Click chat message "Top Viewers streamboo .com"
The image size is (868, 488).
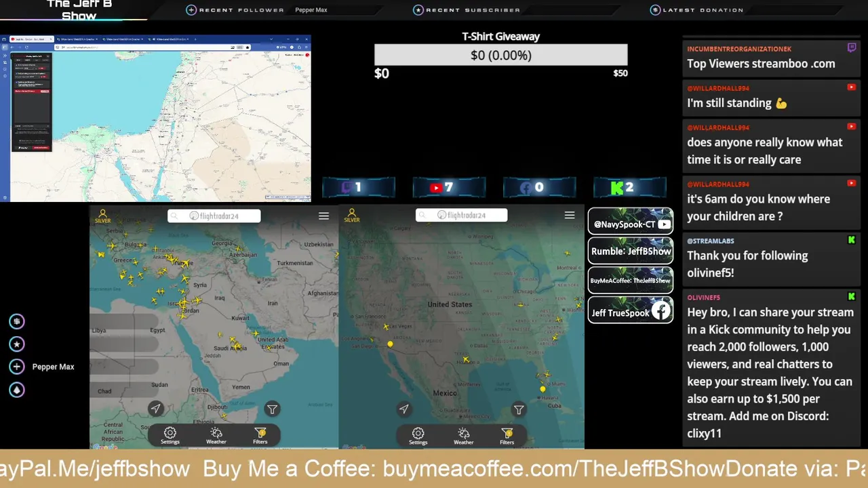click(761, 64)
